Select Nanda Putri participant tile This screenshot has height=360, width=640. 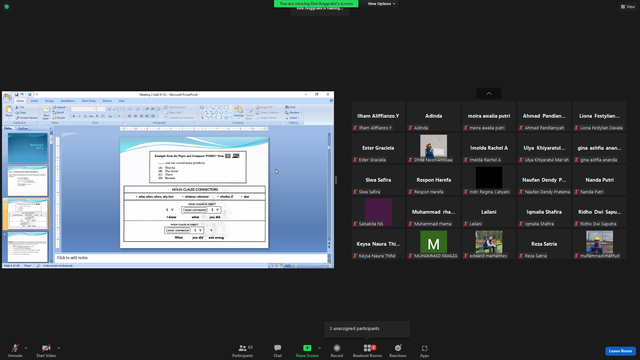[600, 180]
